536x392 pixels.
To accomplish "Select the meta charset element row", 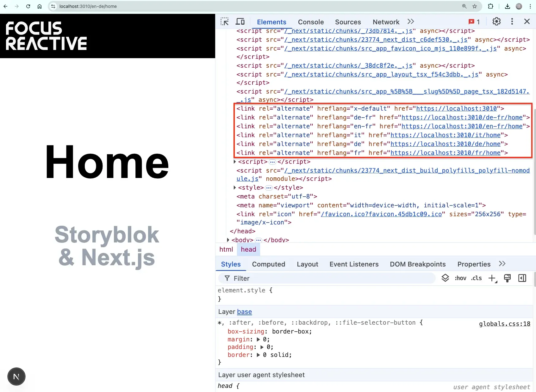I will coord(277,196).
